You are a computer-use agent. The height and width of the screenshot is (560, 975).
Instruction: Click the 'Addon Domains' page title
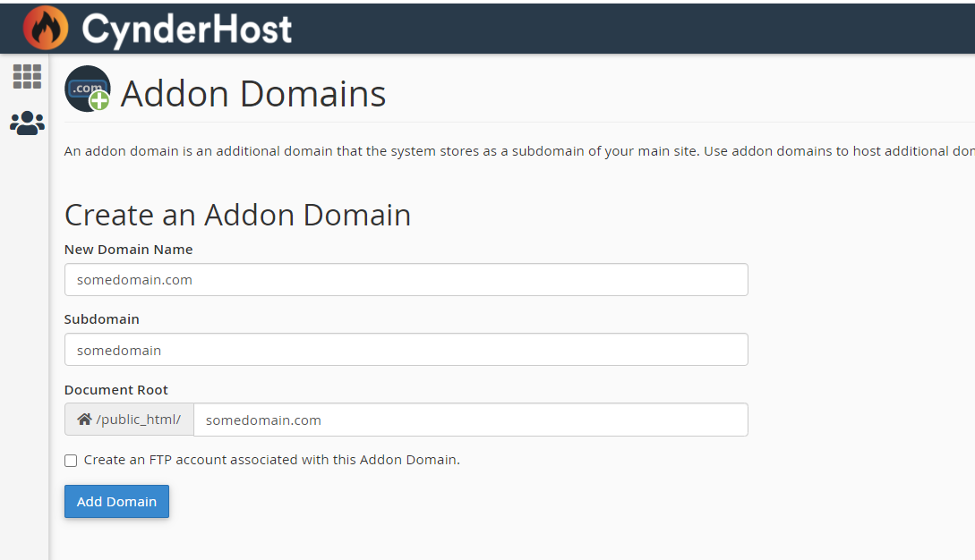[253, 94]
